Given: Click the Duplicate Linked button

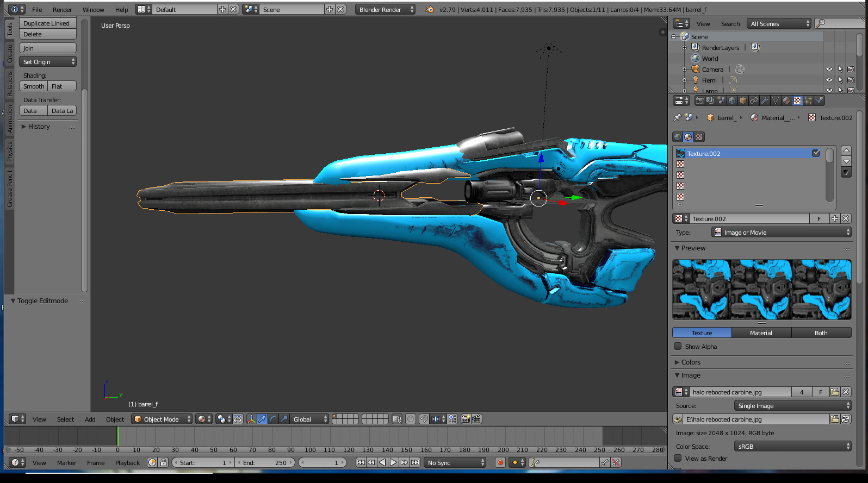Looking at the screenshot, I should tap(48, 23).
